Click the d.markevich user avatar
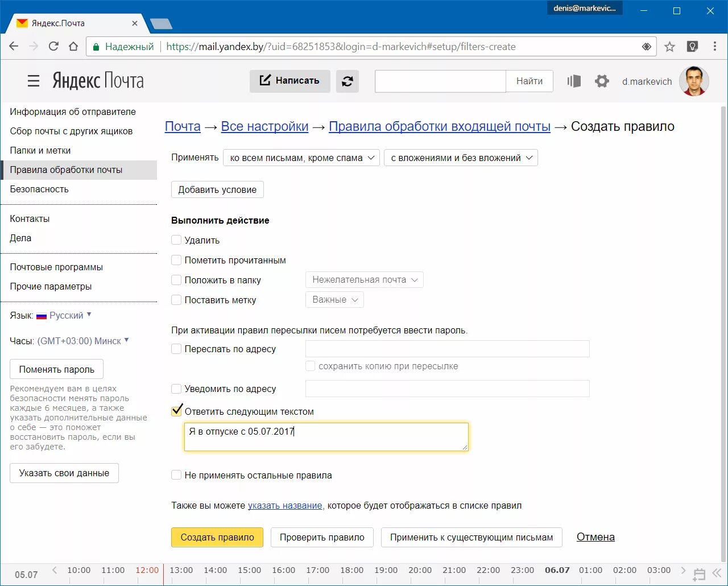 coord(694,81)
